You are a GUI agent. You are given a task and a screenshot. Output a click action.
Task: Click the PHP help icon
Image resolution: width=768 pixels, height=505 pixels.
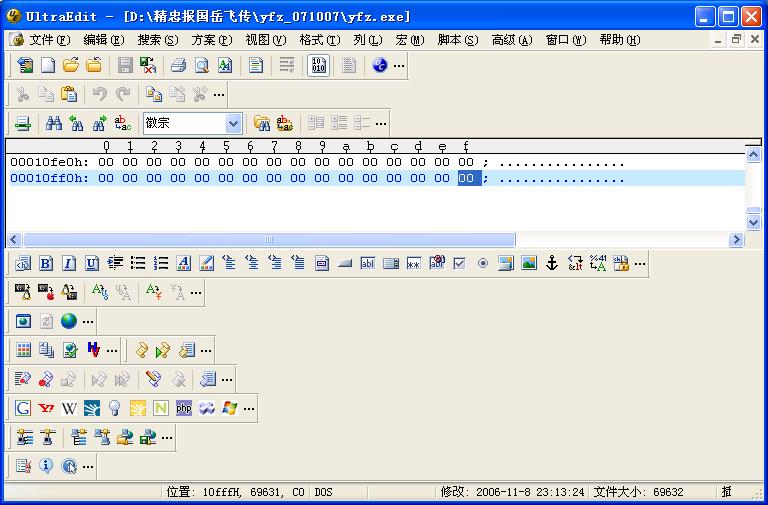[184, 408]
